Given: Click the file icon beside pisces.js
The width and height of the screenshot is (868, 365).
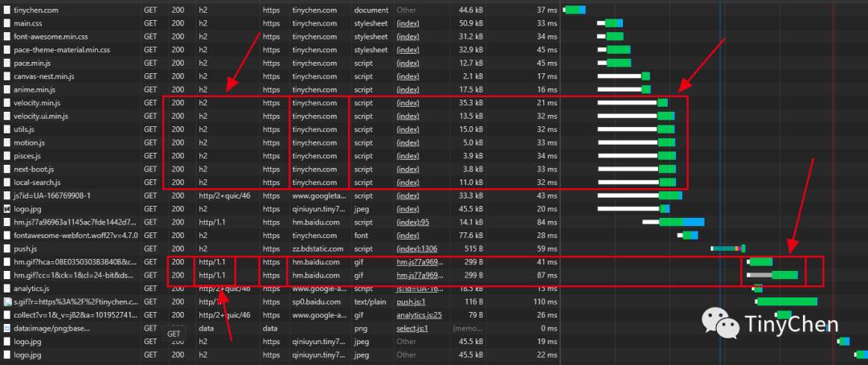Looking at the screenshot, I should point(6,156).
